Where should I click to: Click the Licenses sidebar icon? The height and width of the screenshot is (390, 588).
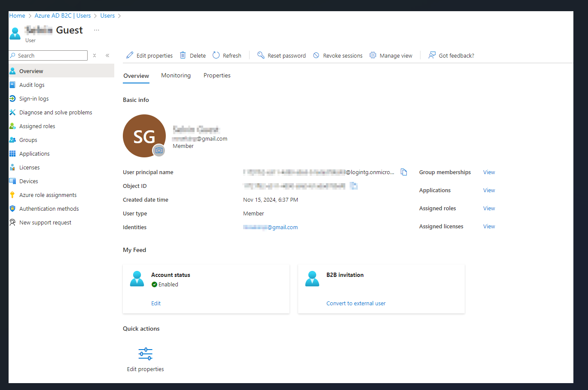click(12, 167)
